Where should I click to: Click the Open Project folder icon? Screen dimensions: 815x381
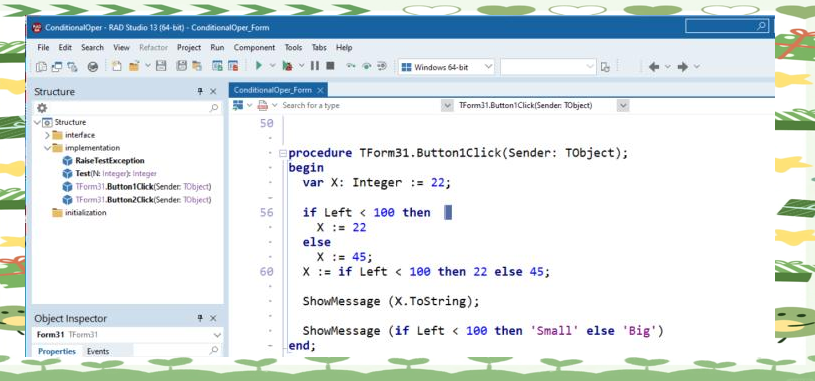coord(196,66)
